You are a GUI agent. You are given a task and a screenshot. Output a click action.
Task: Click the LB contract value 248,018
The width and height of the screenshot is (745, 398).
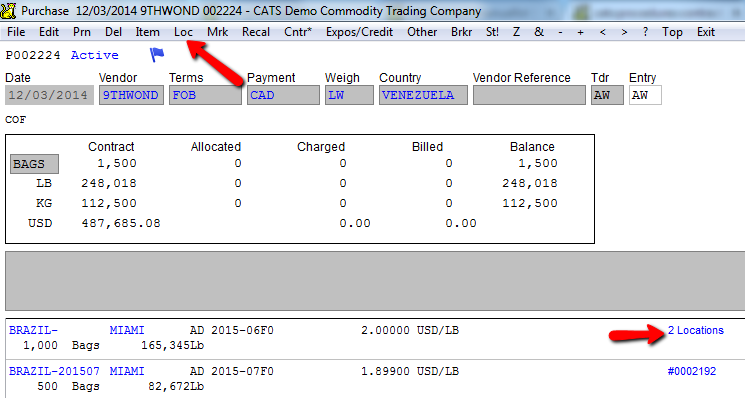tap(109, 183)
